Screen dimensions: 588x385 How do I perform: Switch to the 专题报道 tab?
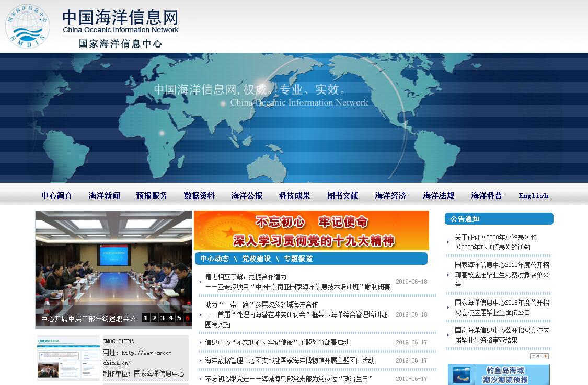click(298, 259)
